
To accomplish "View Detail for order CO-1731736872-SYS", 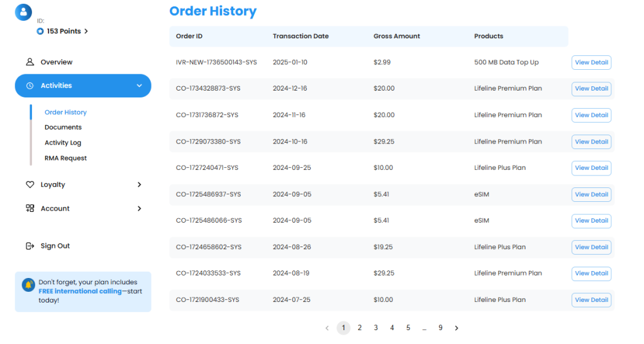I will 591,115.
